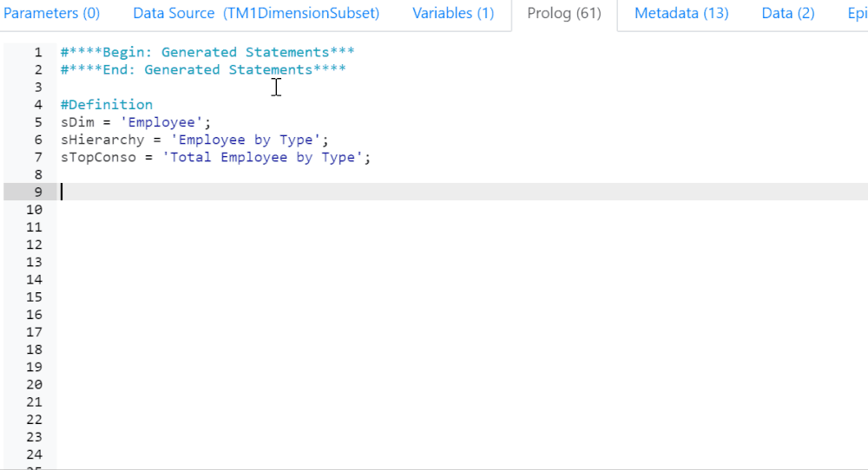868x470 pixels.
Task: Click line number 12 in the gutter
Action: click(34, 245)
